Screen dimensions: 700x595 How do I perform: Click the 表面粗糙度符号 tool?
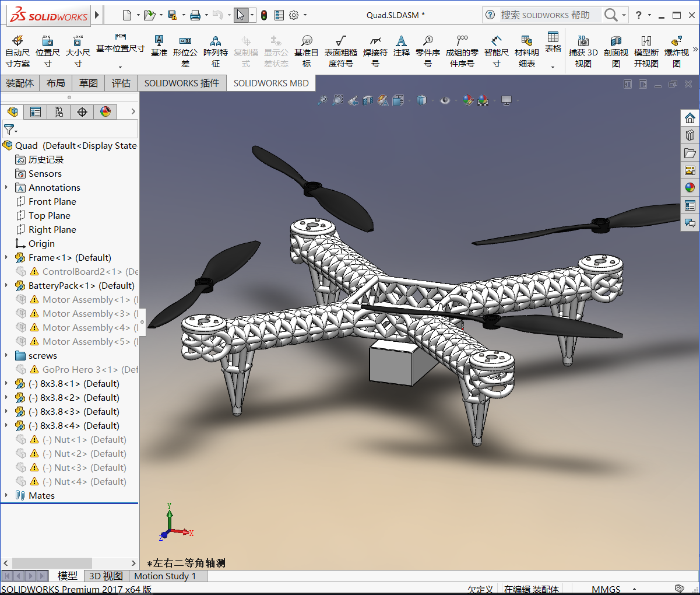(x=341, y=51)
